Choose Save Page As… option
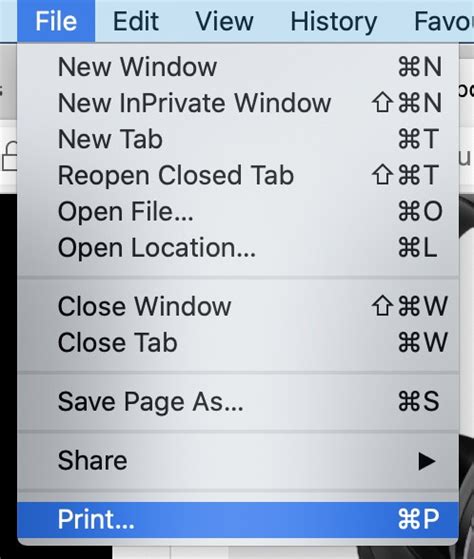The height and width of the screenshot is (559, 474). pos(238,402)
